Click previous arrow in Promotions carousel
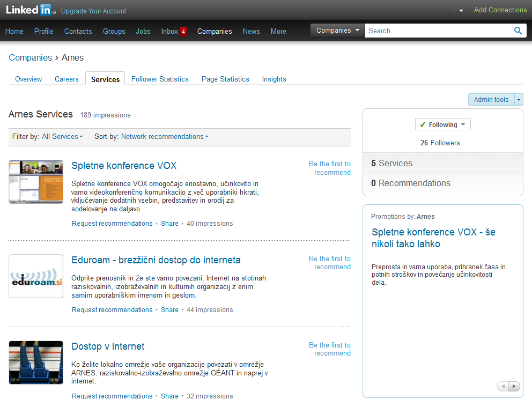The width and height of the screenshot is (532, 399). (503, 386)
